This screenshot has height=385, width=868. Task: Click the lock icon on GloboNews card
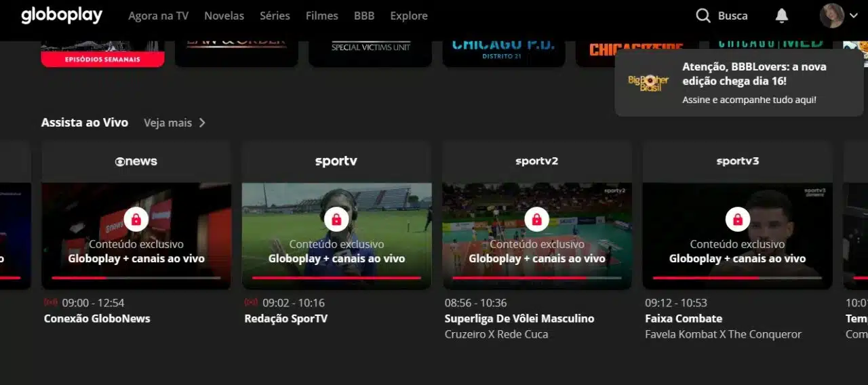point(136,220)
